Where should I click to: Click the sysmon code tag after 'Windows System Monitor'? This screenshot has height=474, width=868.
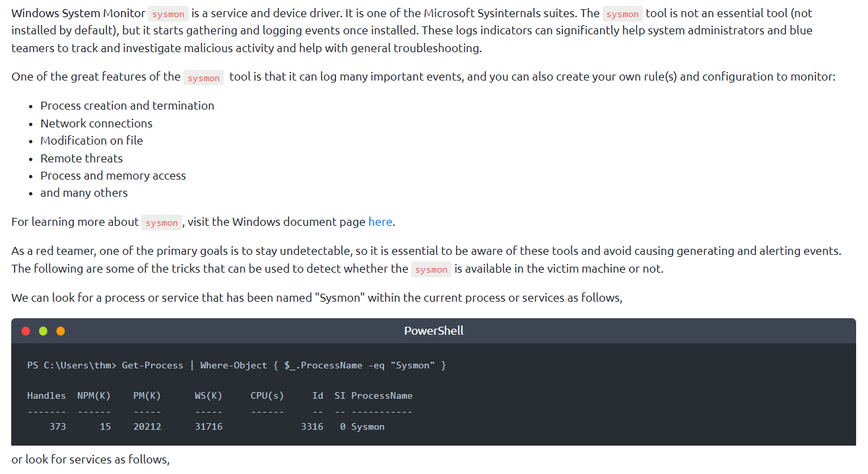(x=168, y=14)
